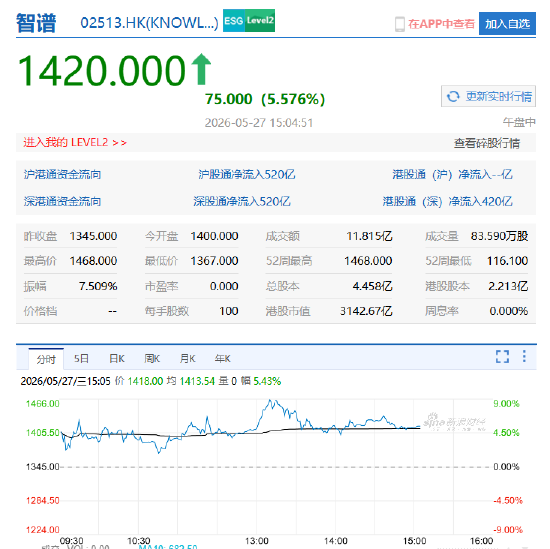Screen dimensions: 550x549
Task: Open 沪港通资金流向 link
Action: point(62,174)
